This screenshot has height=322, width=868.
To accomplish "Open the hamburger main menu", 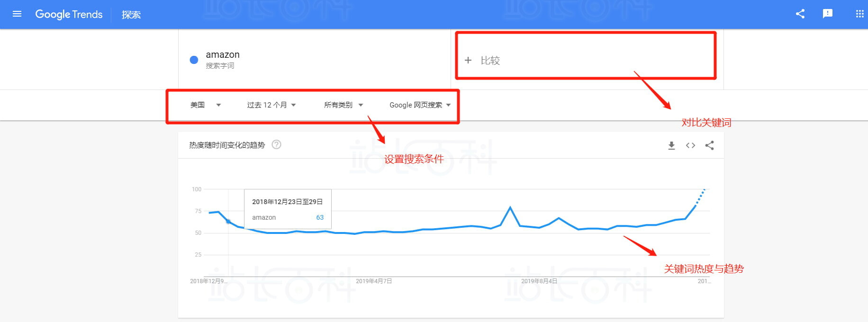I will 17,14.
